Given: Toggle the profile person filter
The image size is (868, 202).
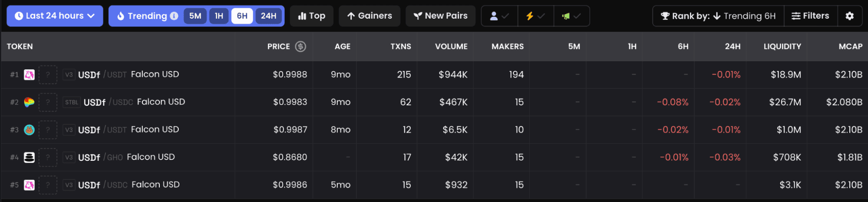Looking at the screenshot, I should click(499, 16).
